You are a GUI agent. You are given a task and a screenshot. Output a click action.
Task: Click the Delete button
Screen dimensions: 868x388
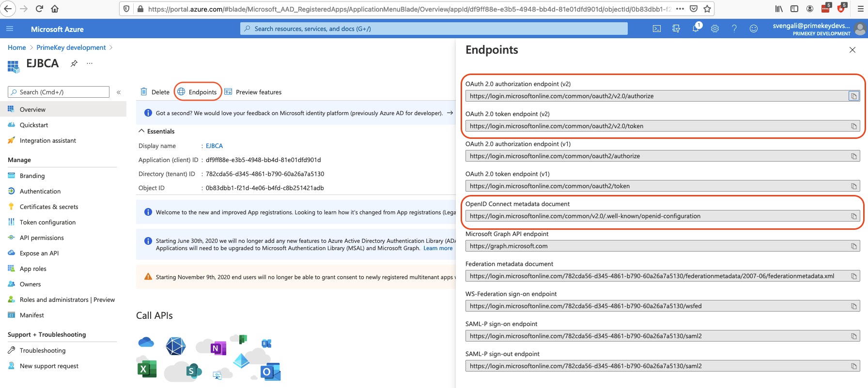point(155,92)
